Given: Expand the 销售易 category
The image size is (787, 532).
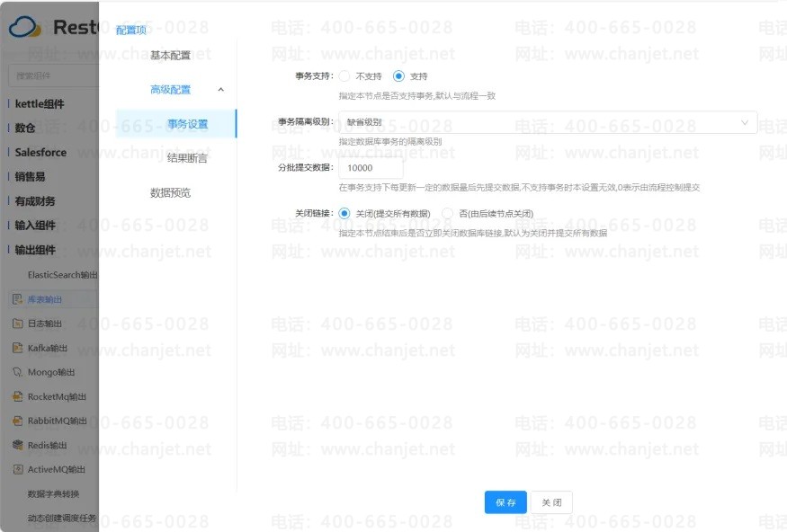Looking at the screenshot, I should (30, 176).
